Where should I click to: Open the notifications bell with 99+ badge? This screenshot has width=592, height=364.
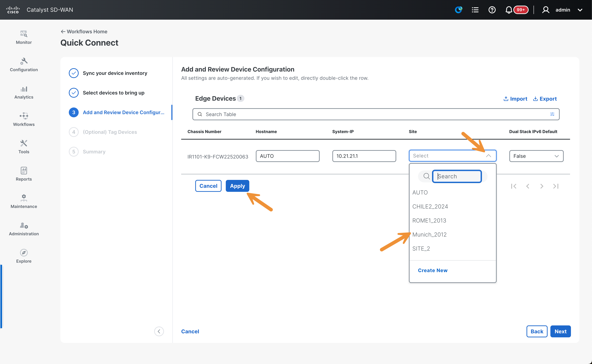517,10
